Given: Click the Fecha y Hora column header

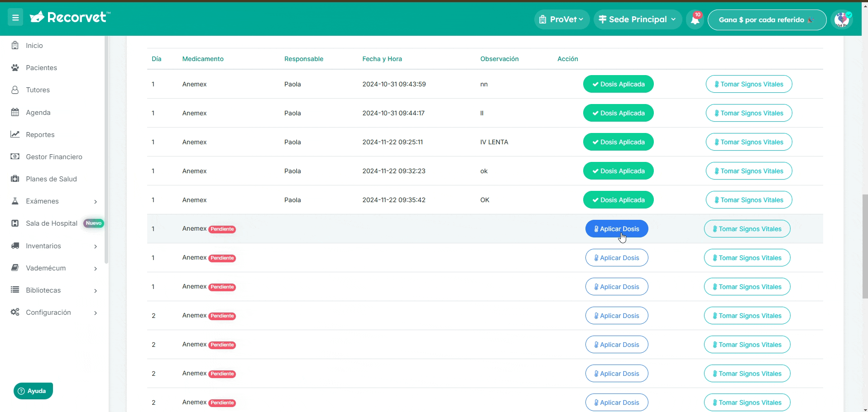Looking at the screenshot, I should pyautogui.click(x=382, y=59).
